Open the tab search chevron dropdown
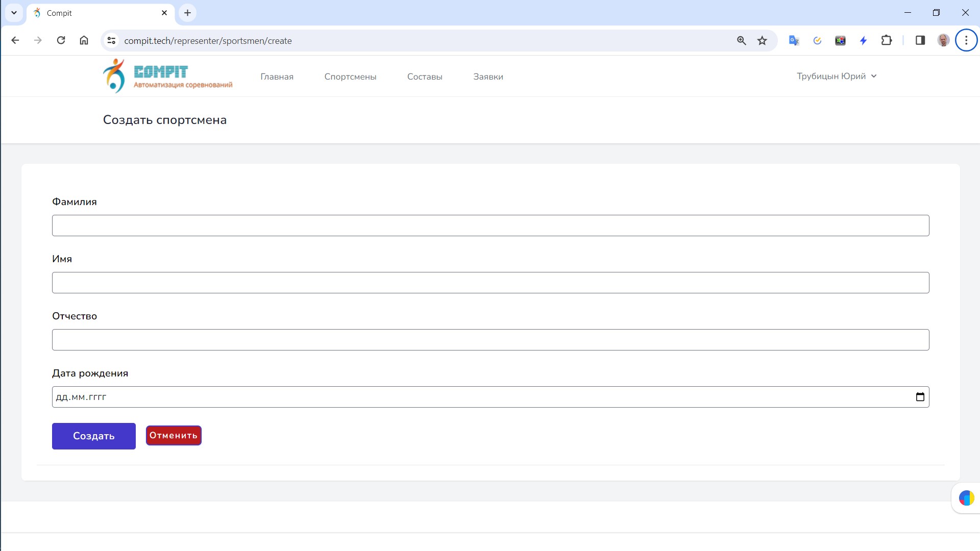 pyautogui.click(x=14, y=13)
